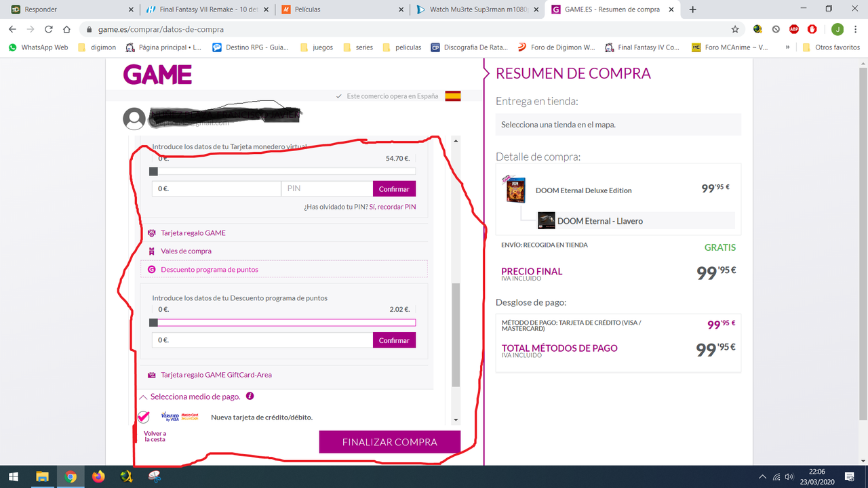Expand Tarjeta regalo GAME GiftCard-Area section
The height and width of the screenshot is (488, 868).
tap(216, 375)
